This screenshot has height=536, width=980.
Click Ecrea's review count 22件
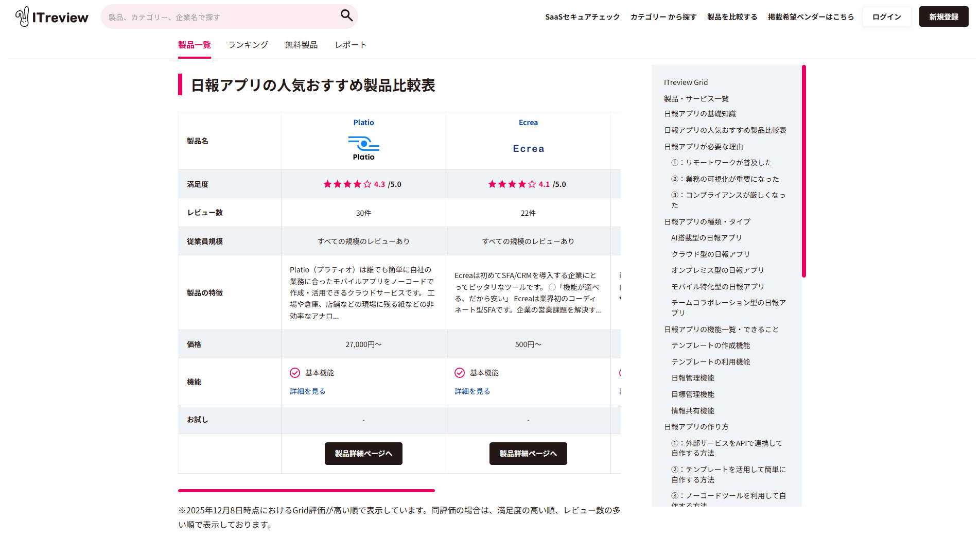[x=528, y=213]
